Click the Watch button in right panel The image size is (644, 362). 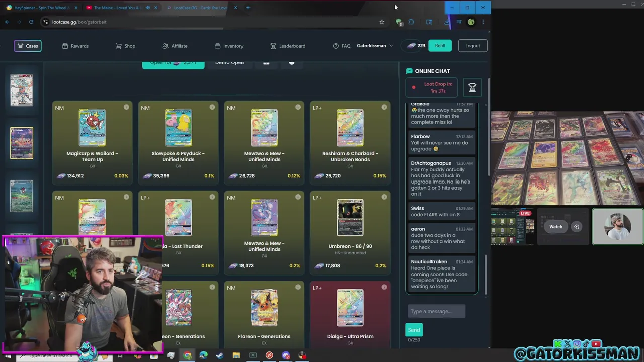click(556, 227)
